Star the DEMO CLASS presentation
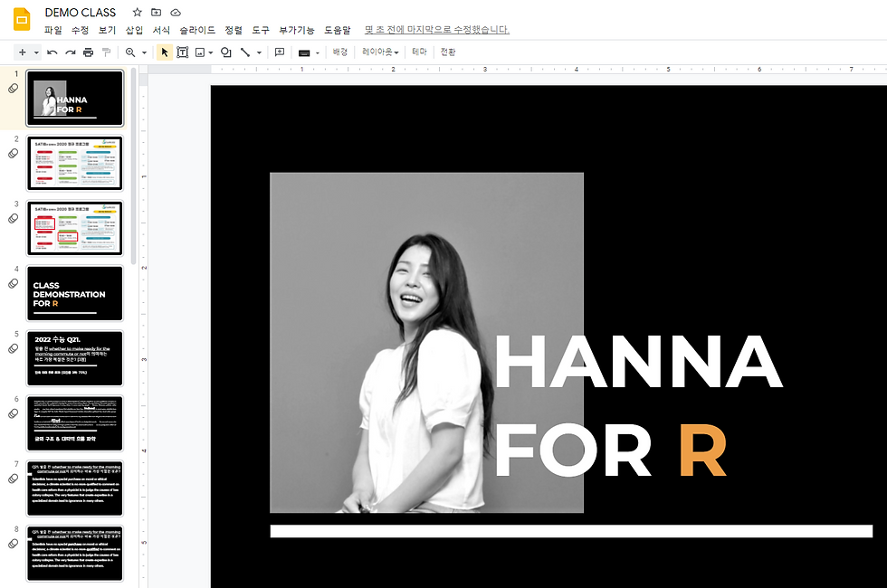The width and height of the screenshot is (887, 588). [137, 13]
